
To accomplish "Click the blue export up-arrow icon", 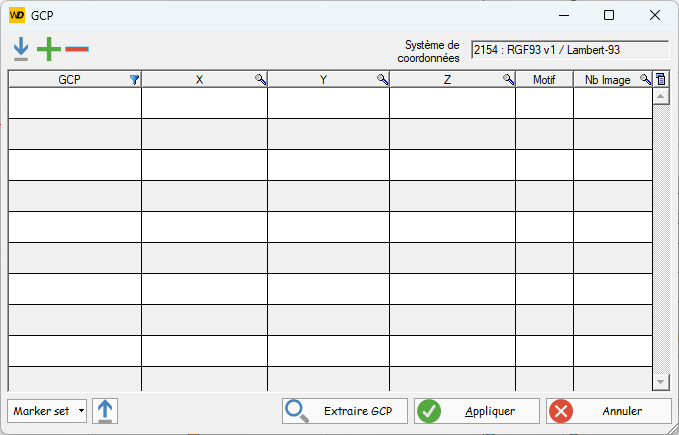I will click(105, 411).
